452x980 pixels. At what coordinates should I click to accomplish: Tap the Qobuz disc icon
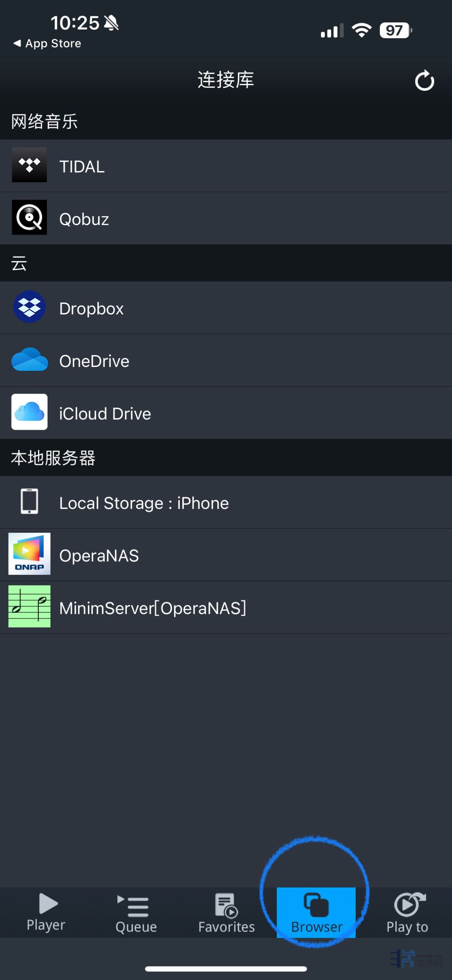pos(29,217)
